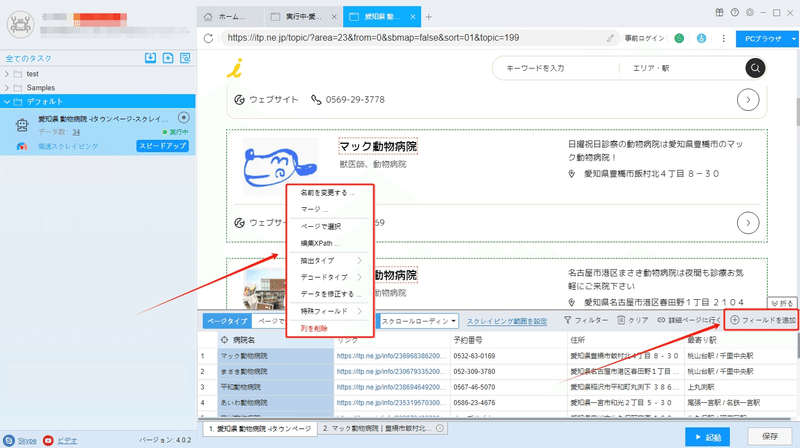Expand the test folder

[7, 74]
